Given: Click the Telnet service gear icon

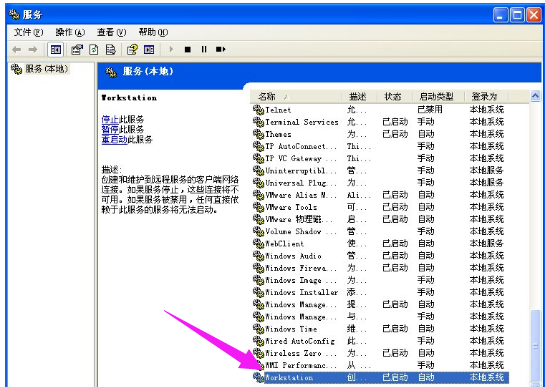Looking at the screenshot, I should (x=258, y=110).
